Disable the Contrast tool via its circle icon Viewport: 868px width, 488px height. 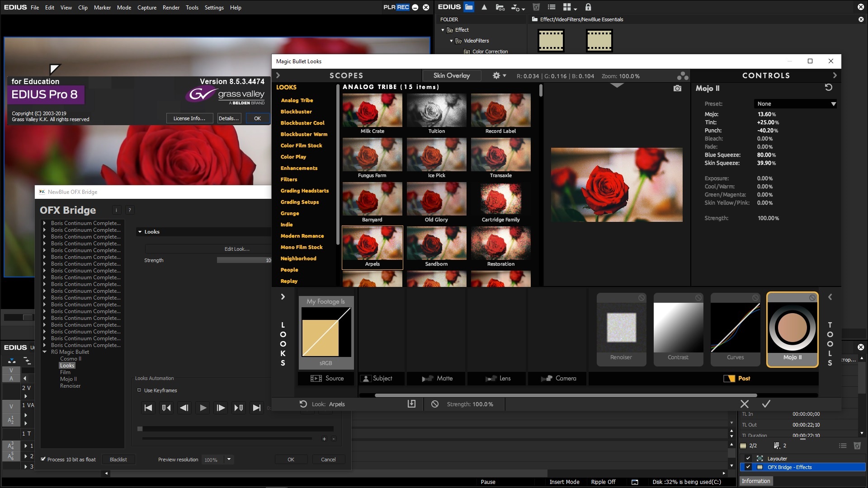tap(698, 298)
